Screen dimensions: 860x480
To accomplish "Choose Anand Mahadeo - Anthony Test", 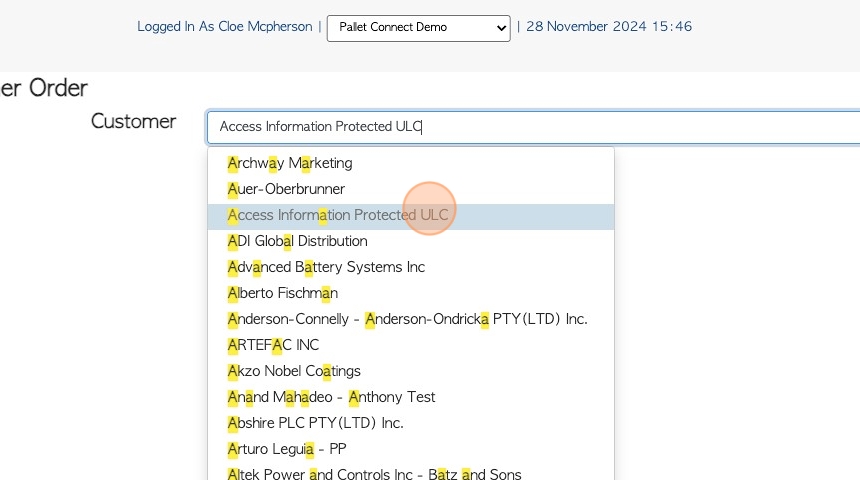I will [411, 397].
